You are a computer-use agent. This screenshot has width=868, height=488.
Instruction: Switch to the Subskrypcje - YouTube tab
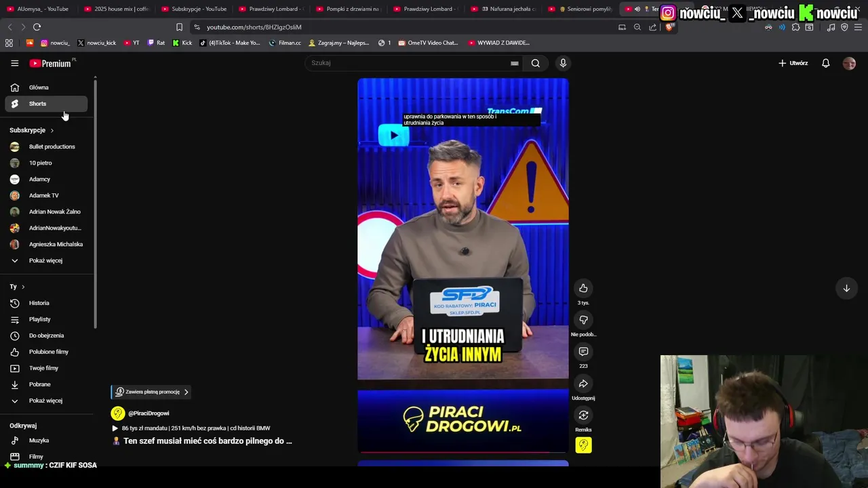tap(193, 9)
